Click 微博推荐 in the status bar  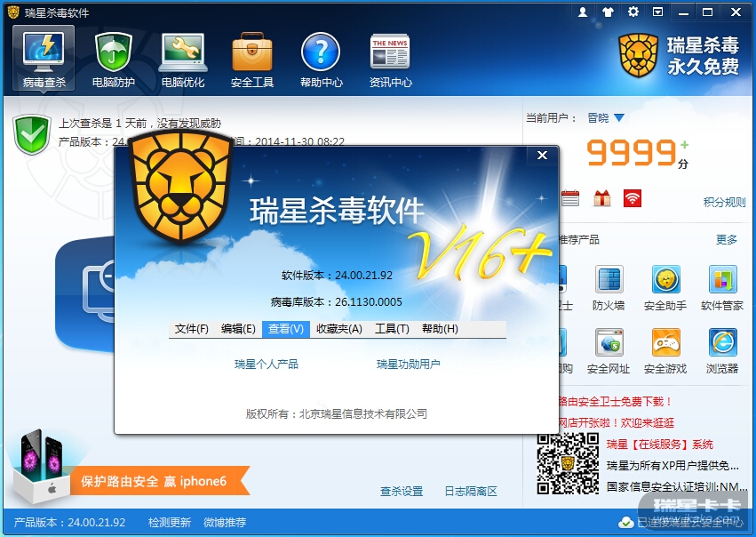[x=225, y=522]
